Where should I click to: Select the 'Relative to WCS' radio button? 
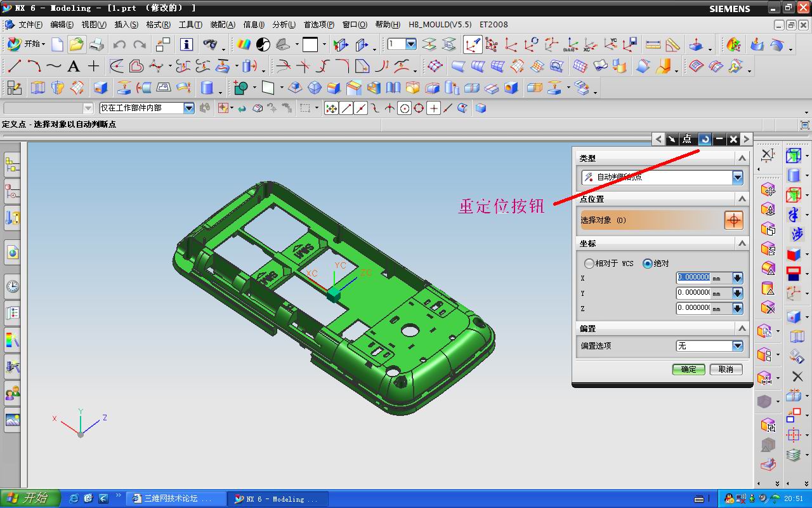point(589,263)
